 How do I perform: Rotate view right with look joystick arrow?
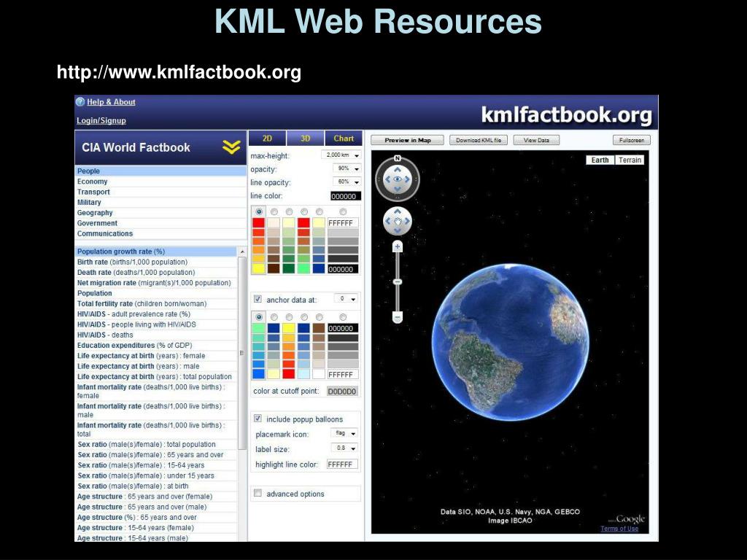(x=408, y=179)
